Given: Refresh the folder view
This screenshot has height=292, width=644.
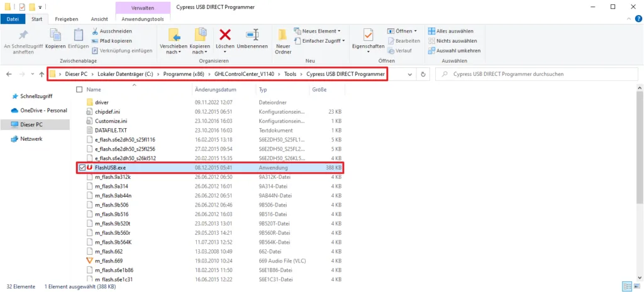Looking at the screenshot, I should 423,74.
